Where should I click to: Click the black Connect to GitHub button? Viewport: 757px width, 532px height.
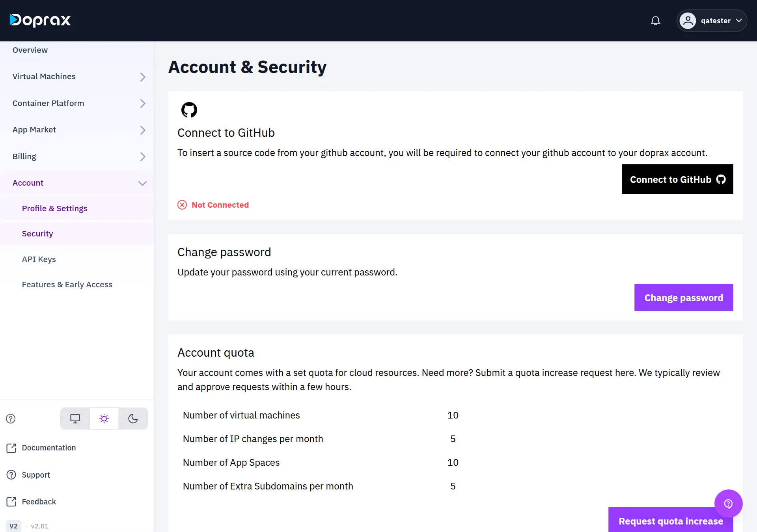tap(677, 179)
